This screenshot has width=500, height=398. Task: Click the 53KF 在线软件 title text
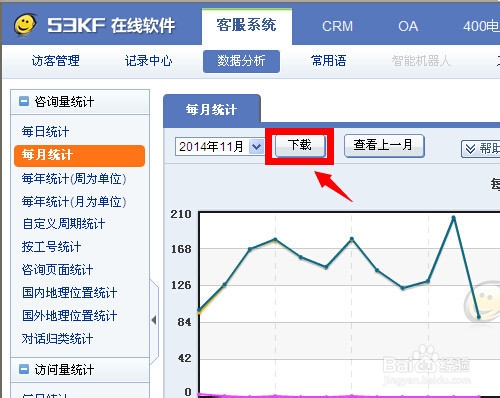click(111, 26)
